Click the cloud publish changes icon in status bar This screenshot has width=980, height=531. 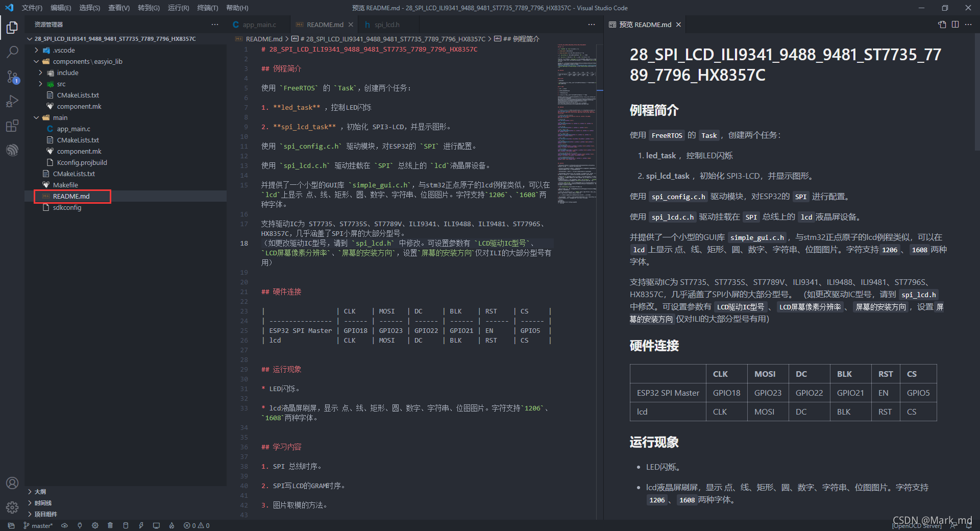pos(64,525)
